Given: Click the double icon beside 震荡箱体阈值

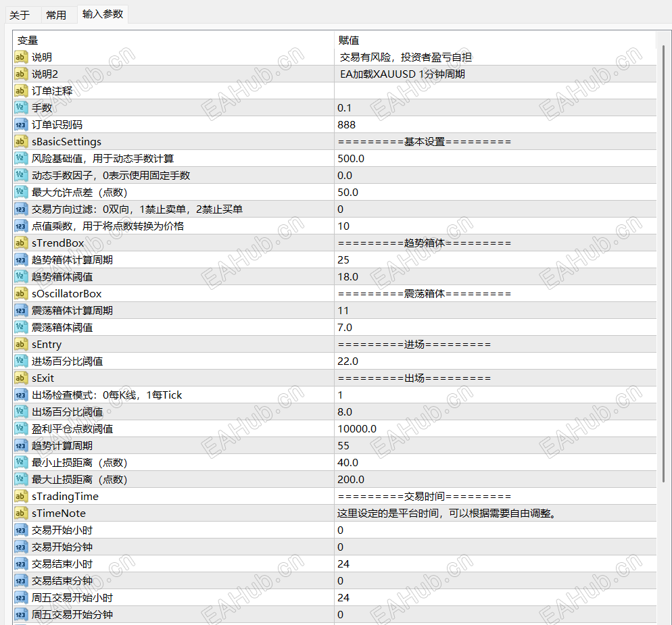Looking at the screenshot, I should (20, 327).
